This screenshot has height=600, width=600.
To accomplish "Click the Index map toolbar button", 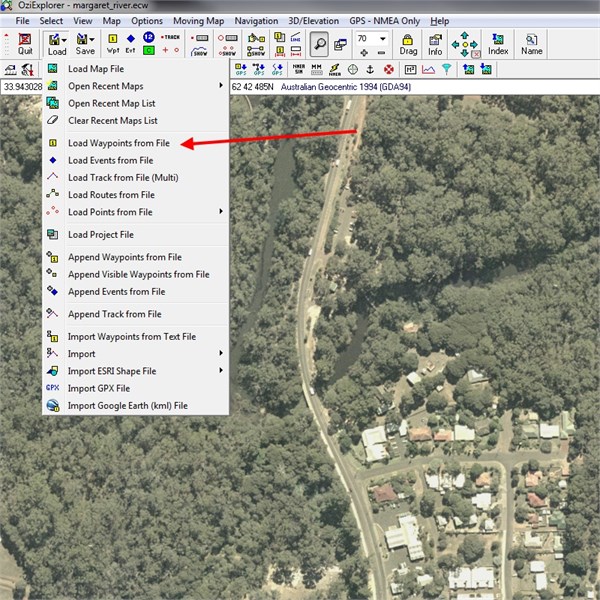I will 498,44.
